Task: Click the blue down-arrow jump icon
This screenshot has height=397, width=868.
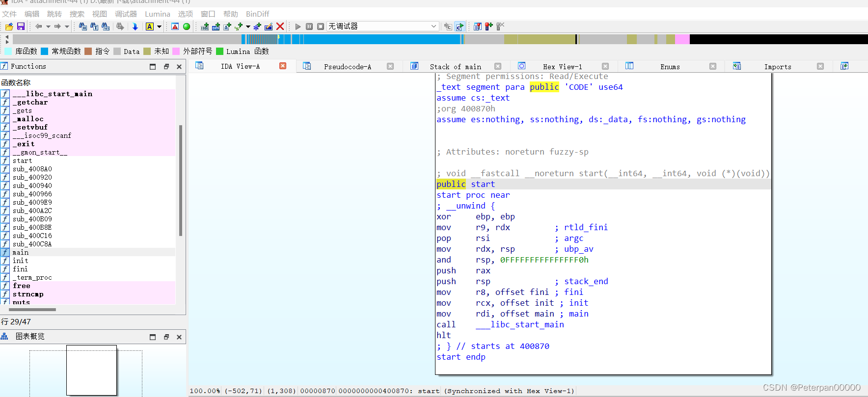Action: tap(135, 26)
